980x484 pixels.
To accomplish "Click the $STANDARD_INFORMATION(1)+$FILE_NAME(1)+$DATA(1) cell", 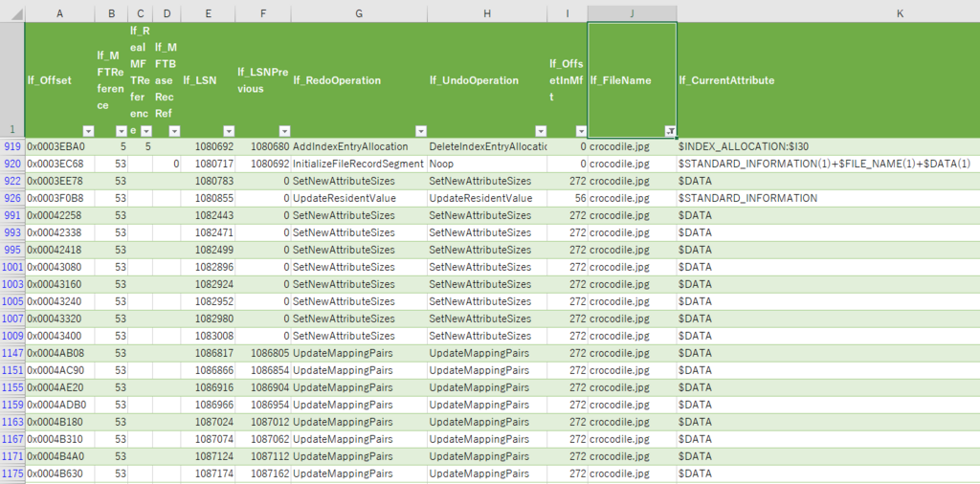I will click(828, 164).
